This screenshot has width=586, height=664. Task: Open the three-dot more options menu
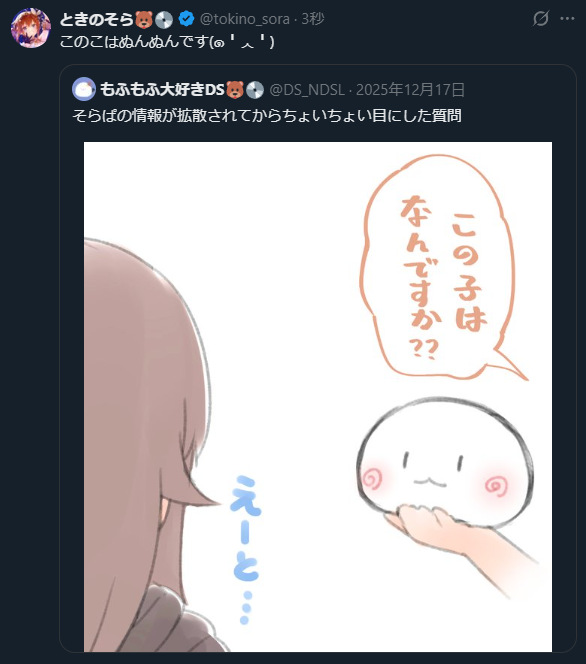click(567, 19)
